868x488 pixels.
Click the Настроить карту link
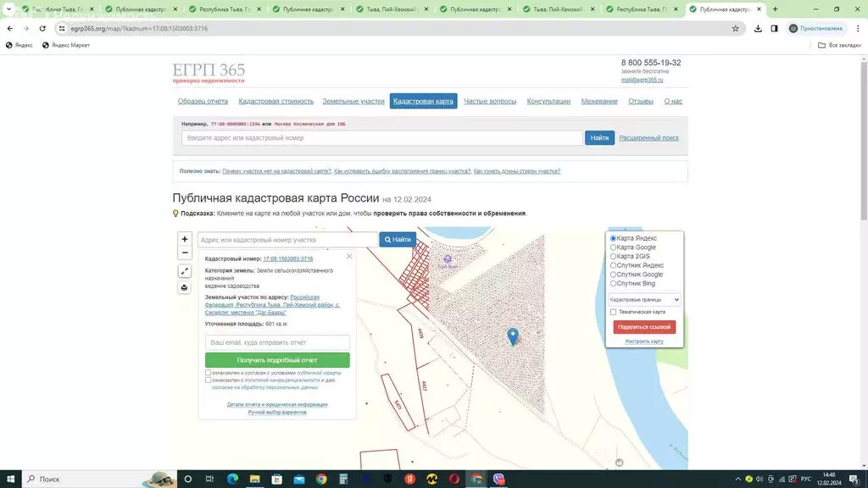point(644,341)
